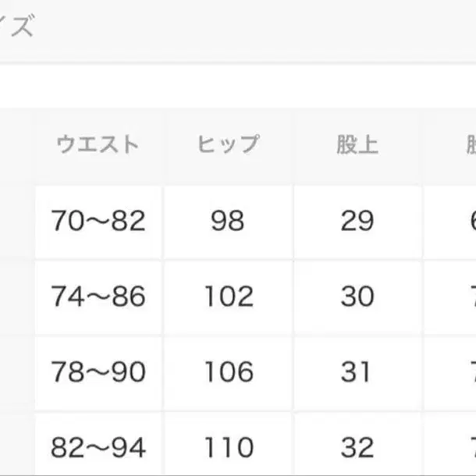This screenshot has height=476, width=476.
Task: Click the ウエスト column header
Action: coord(98,145)
